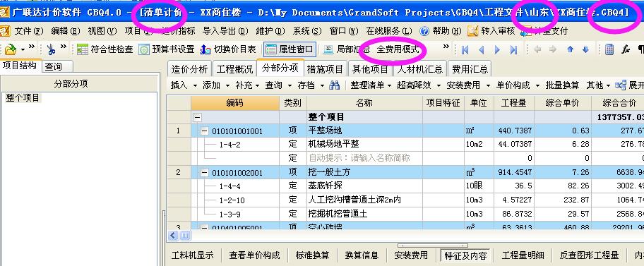Open the 窗口(W) menu
The width and height of the screenshot is (644, 266).
(344, 31)
